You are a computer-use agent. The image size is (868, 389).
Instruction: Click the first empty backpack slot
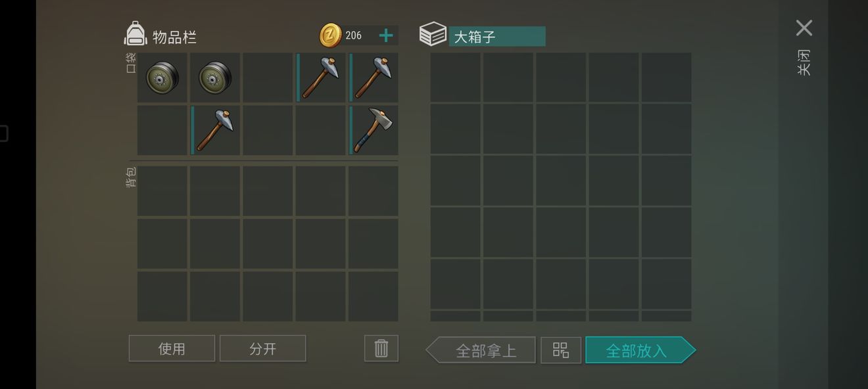[162, 191]
